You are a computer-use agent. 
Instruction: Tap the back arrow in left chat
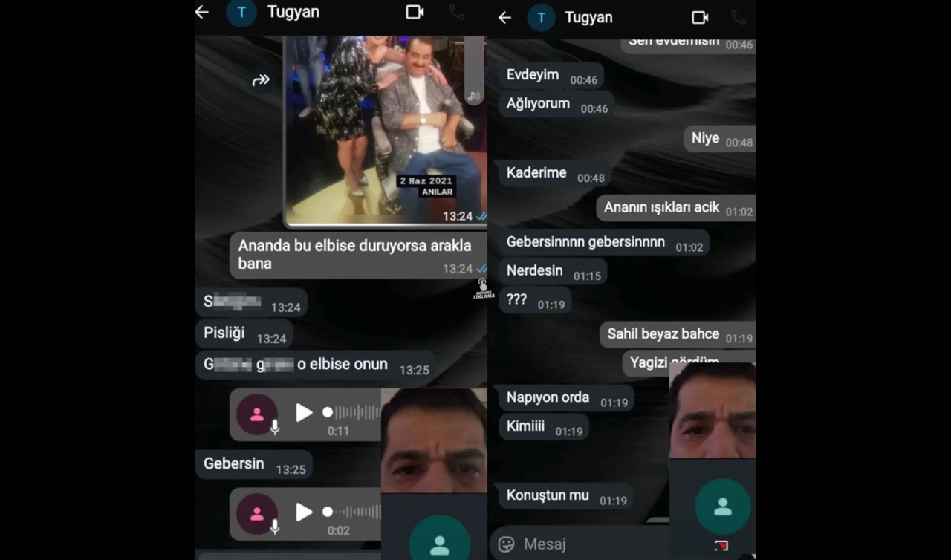[202, 12]
